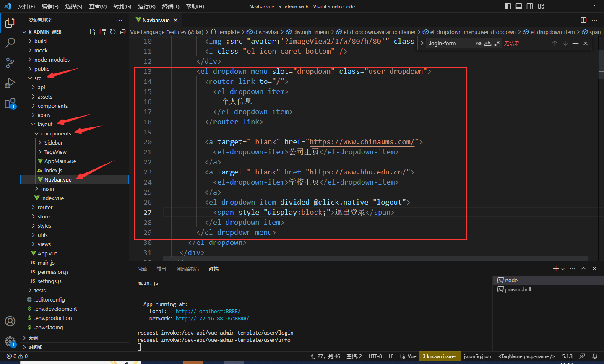Screen dimensions: 604x364
Task: Toggle match whole word in find
Action: (x=488, y=43)
